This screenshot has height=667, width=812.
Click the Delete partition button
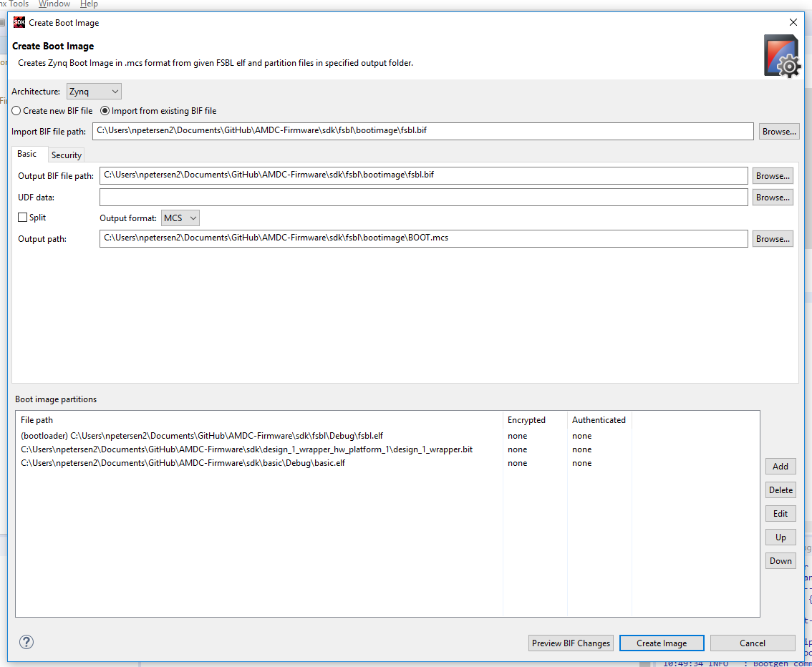click(x=780, y=490)
